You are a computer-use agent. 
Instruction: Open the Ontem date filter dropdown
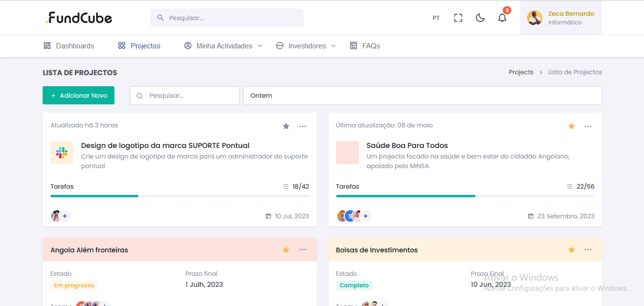coord(422,95)
